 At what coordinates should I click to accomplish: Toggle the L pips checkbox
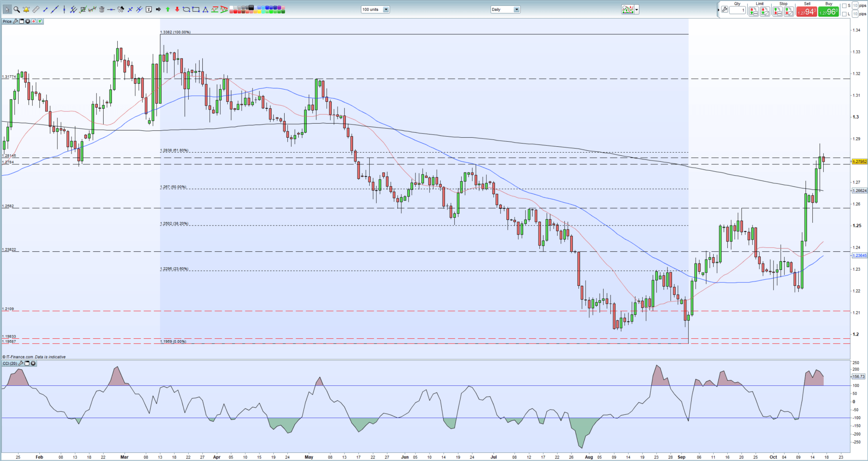tap(844, 14)
